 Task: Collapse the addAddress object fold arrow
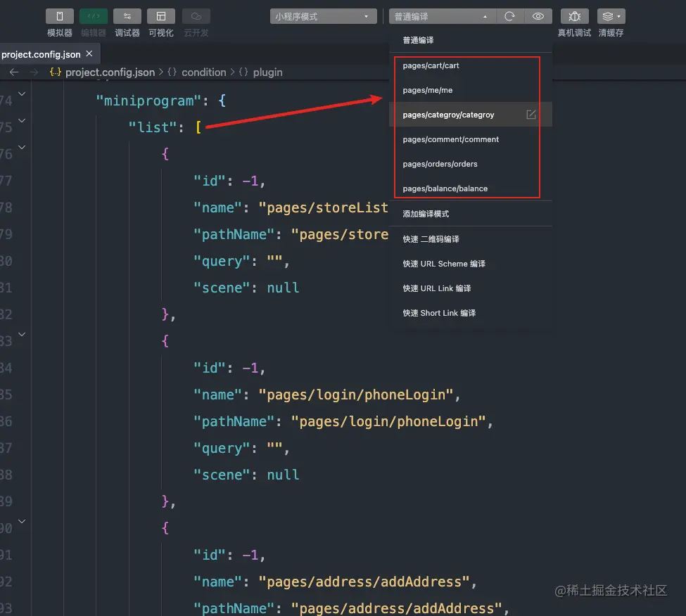click(22, 522)
